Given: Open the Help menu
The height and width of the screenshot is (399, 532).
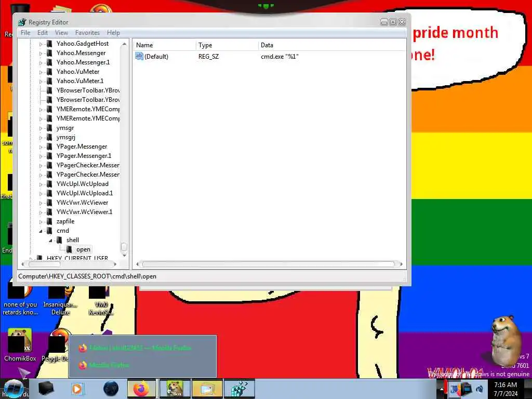Looking at the screenshot, I should point(113,33).
